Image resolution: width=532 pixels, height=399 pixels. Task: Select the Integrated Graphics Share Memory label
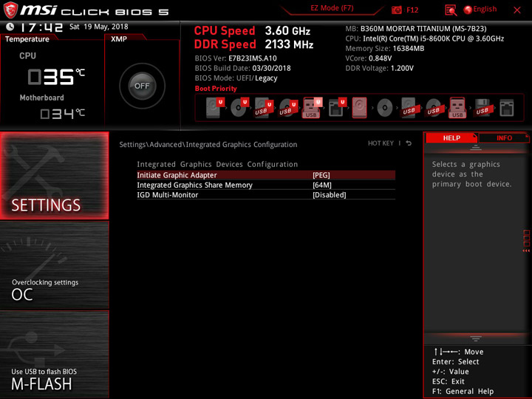coord(195,185)
